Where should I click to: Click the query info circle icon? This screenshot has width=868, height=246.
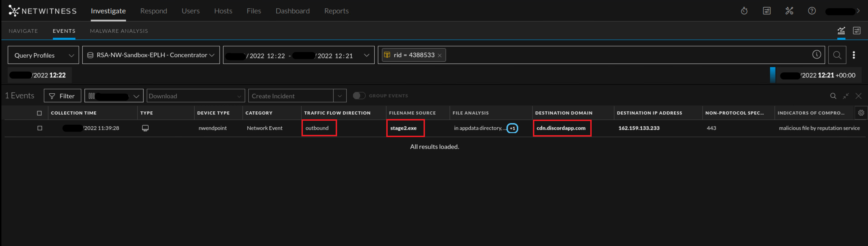pos(816,55)
